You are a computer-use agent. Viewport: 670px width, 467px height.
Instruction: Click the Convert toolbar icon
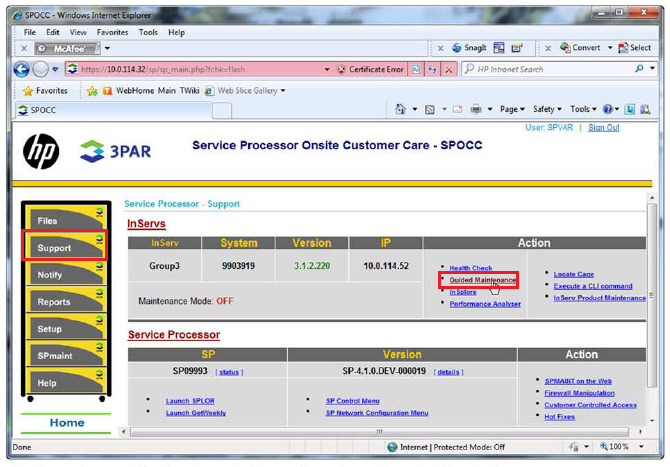pyautogui.click(x=581, y=48)
